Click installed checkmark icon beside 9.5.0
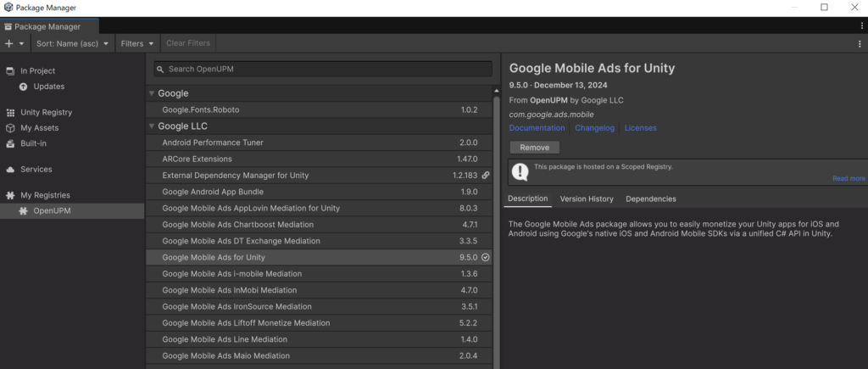 (x=486, y=257)
